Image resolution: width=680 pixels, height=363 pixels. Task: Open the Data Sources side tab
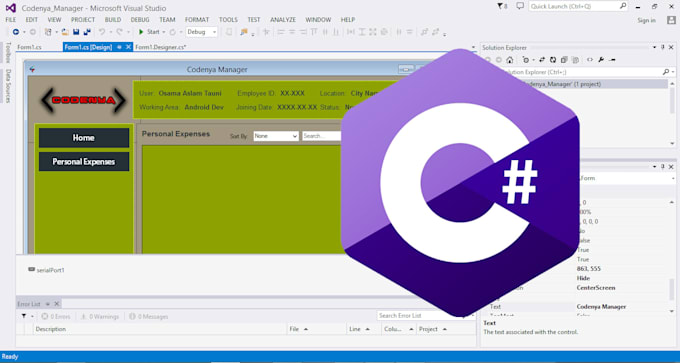coord(8,85)
